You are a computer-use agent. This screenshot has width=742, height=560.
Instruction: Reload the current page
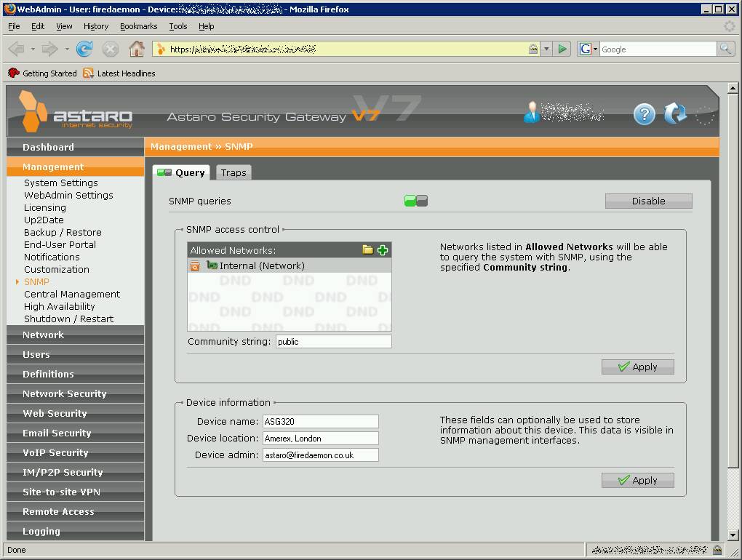pyautogui.click(x=84, y=49)
